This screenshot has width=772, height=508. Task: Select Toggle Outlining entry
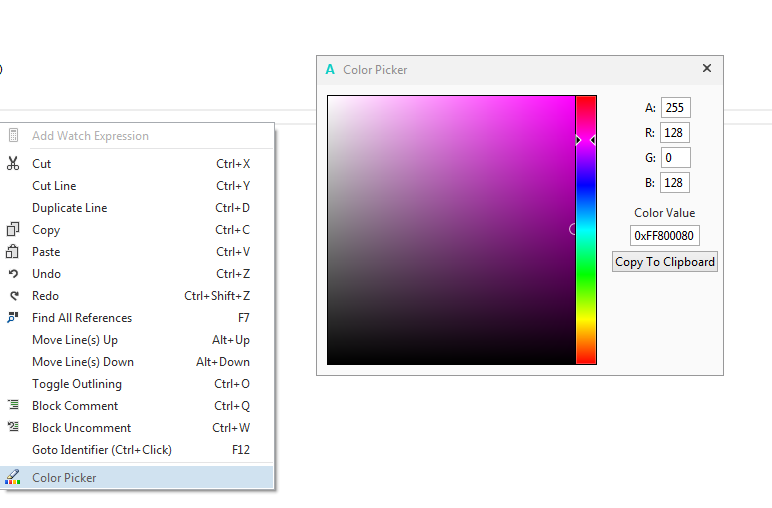[x=137, y=383]
